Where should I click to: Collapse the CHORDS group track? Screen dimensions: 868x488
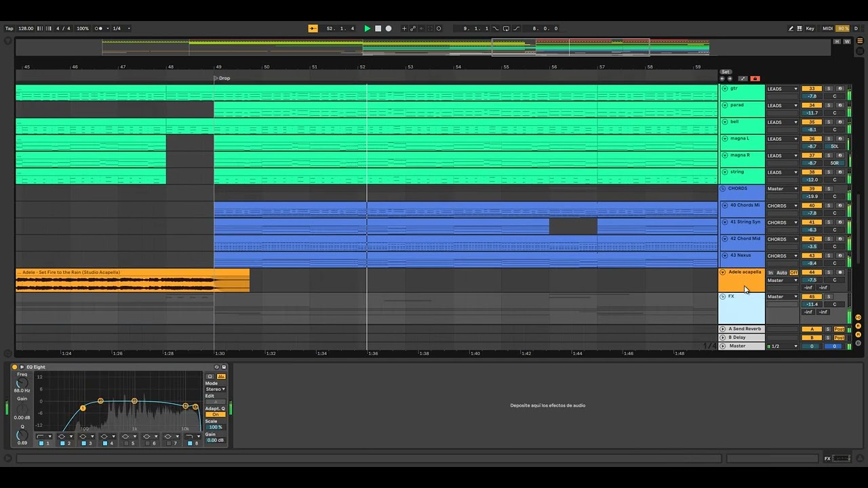click(723, 189)
